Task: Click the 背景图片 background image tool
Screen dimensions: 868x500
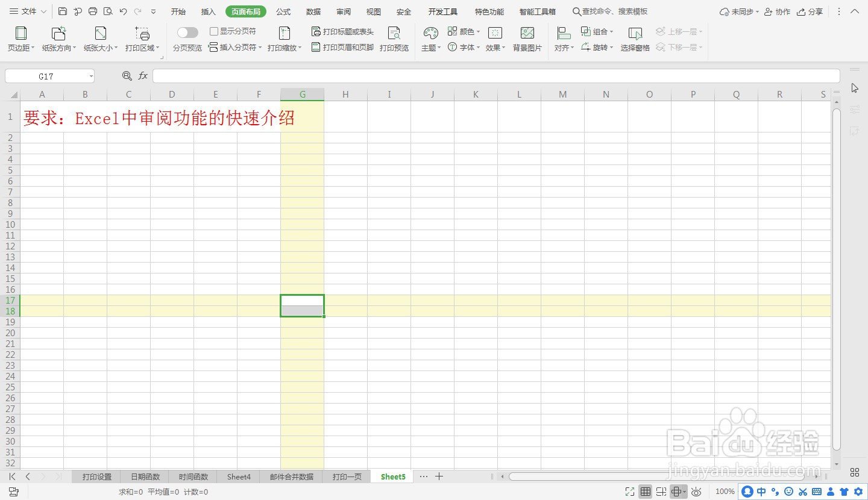Action: (527, 39)
